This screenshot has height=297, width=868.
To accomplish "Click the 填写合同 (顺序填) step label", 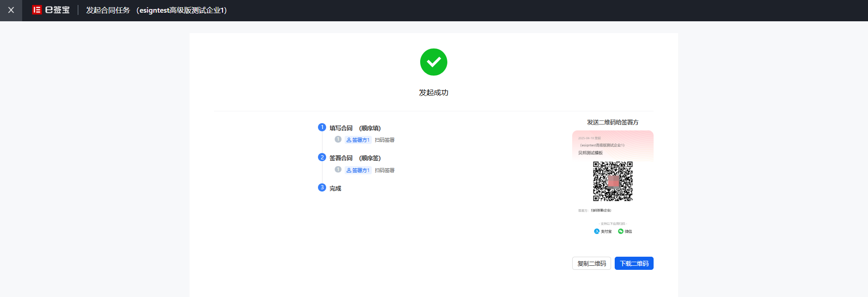I will tap(355, 128).
